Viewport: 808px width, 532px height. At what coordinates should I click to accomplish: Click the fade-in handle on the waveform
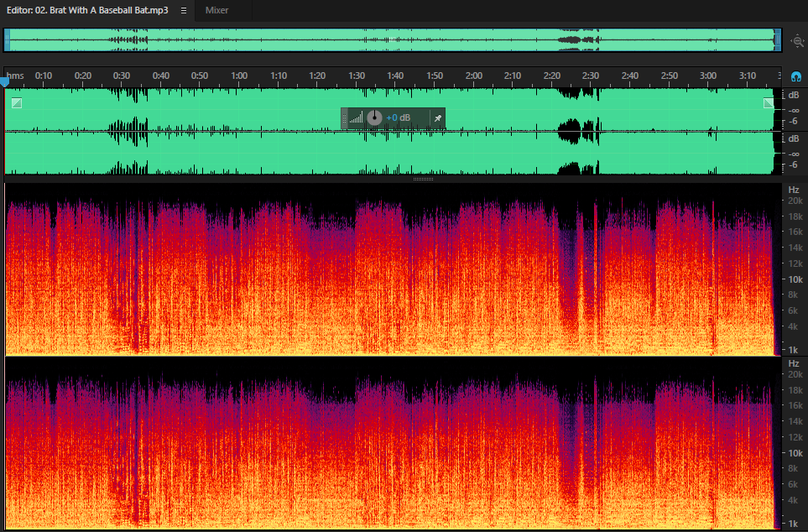pyautogui.click(x=17, y=103)
